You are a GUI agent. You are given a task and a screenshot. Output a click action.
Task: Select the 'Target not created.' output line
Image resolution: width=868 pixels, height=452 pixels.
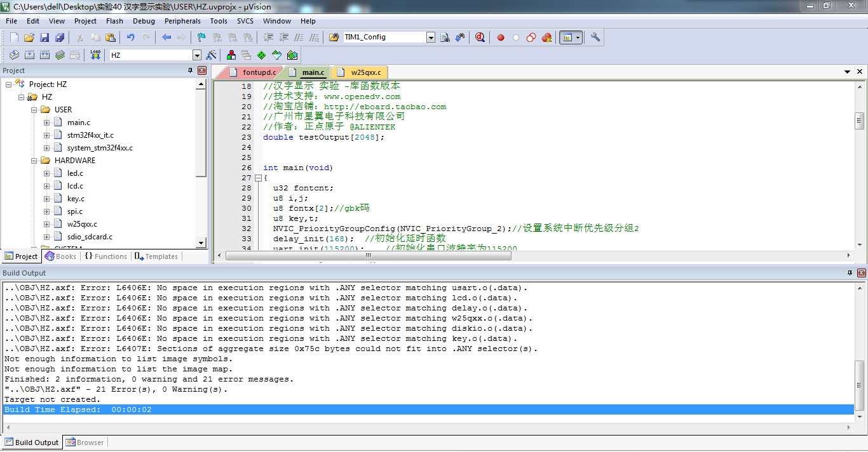pos(52,399)
